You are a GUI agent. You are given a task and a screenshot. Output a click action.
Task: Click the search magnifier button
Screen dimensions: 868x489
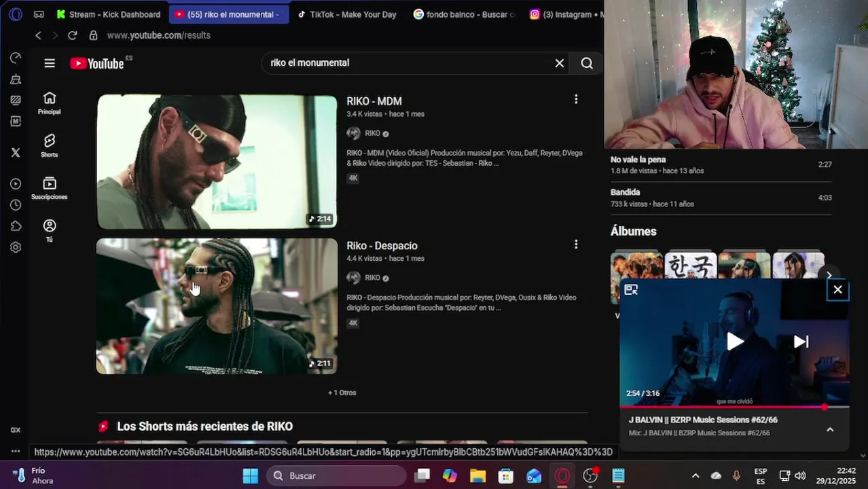pos(587,63)
